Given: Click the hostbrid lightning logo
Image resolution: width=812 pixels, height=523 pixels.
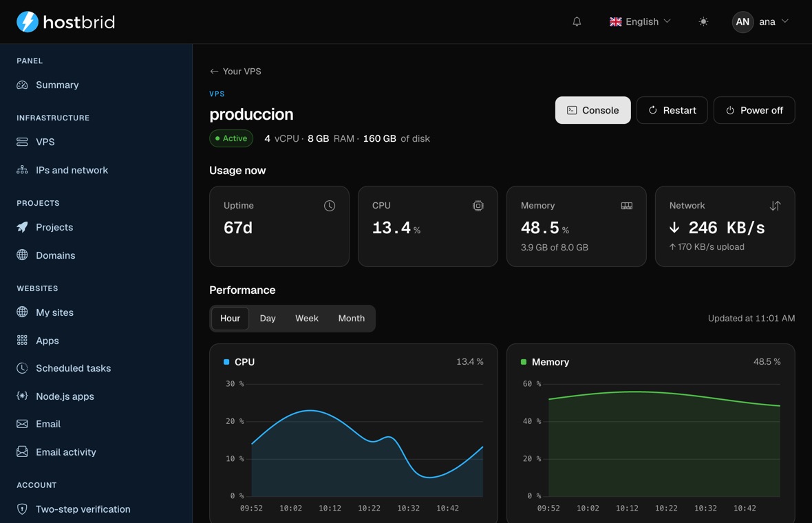Looking at the screenshot, I should (28, 22).
